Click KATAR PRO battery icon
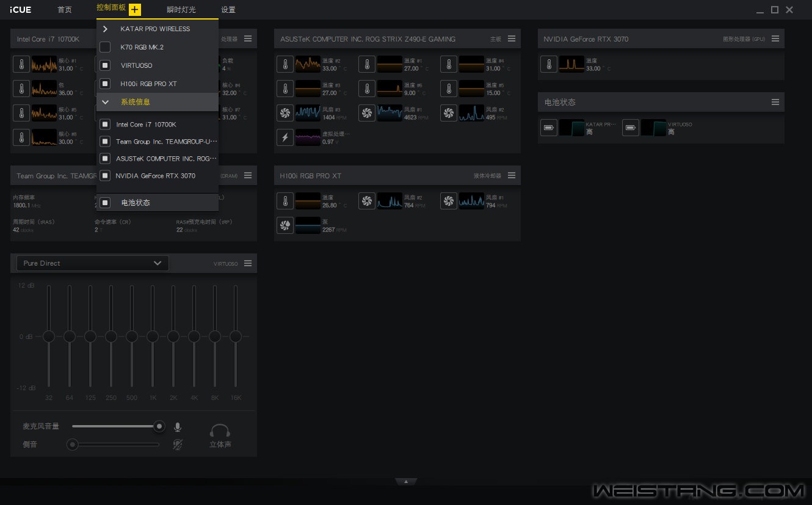The height and width of the screenshot is (505, 812). click(549, 128)
